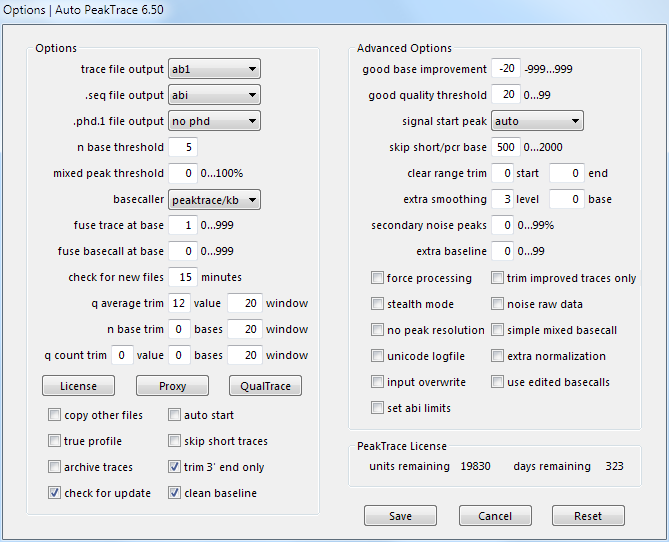Click the clear range trim end field
The width and height of the screenshot is (669, 542).
[x=567, y=173]
